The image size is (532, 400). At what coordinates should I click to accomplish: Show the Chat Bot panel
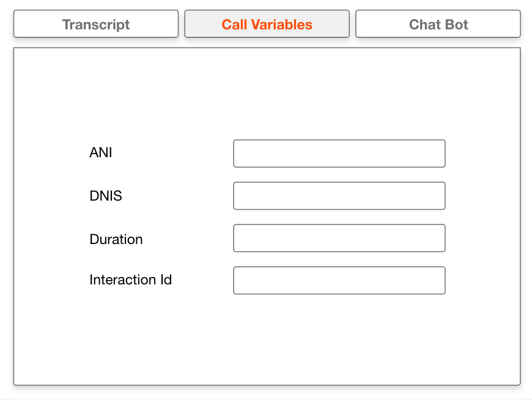(438, 24)
